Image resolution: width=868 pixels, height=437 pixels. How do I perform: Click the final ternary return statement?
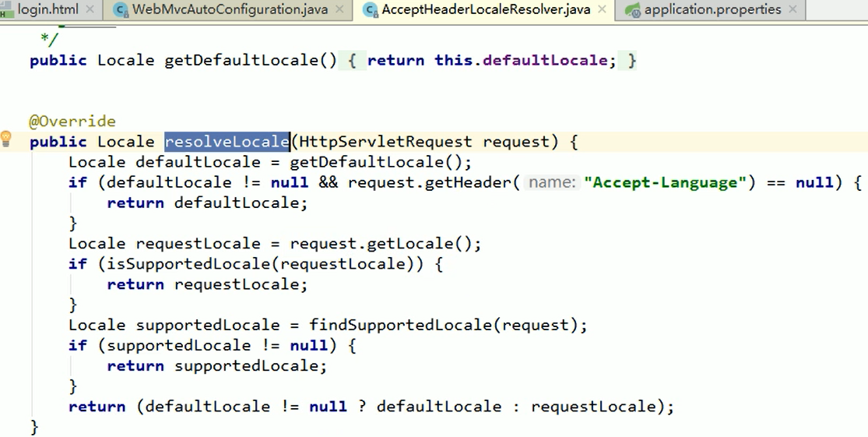click(x=371, y=407)
